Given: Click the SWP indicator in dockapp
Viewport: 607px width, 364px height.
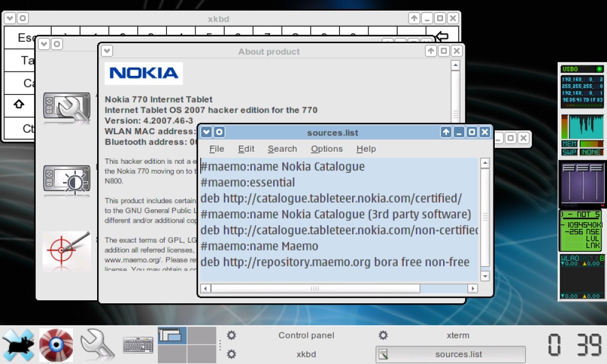Looking at the screenshot, I should [569, 152].
